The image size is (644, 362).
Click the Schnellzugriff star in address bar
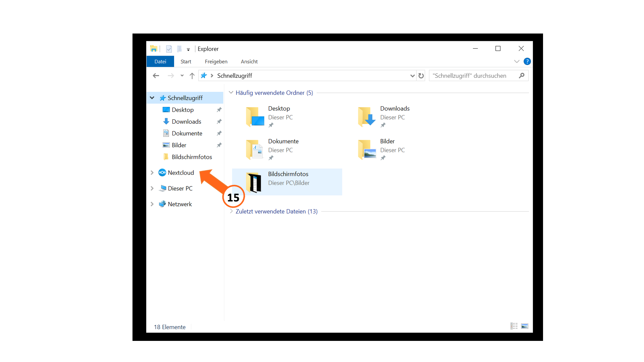click(204, 76)
